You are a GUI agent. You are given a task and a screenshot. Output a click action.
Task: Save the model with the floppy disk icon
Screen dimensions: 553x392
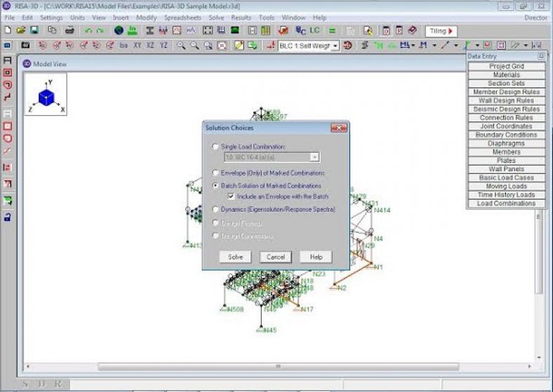(x=34, y=31)
